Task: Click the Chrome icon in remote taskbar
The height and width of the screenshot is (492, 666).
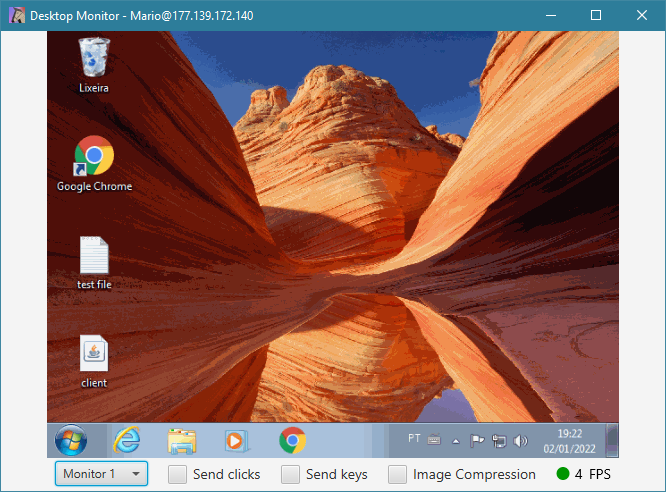Action: pos(292,440)
